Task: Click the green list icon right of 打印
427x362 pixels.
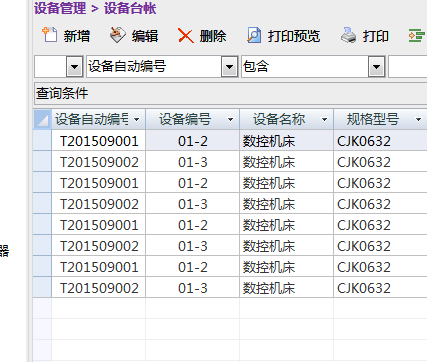Action: [417, 35]
